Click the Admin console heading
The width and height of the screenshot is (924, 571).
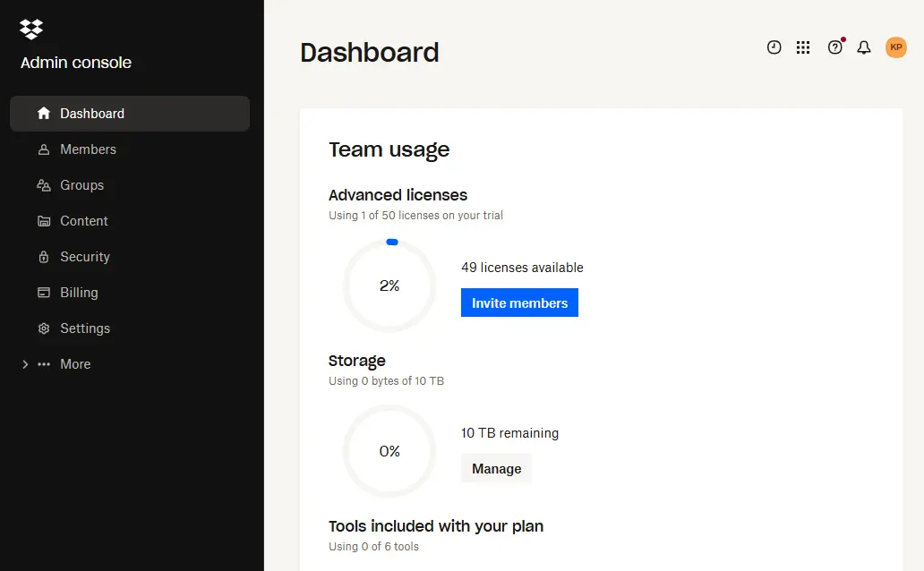76,63
